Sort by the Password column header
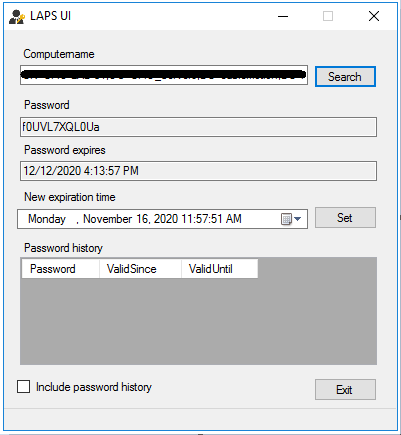The height and width of the screenshot is (435, 401). (x=61, y=269)
